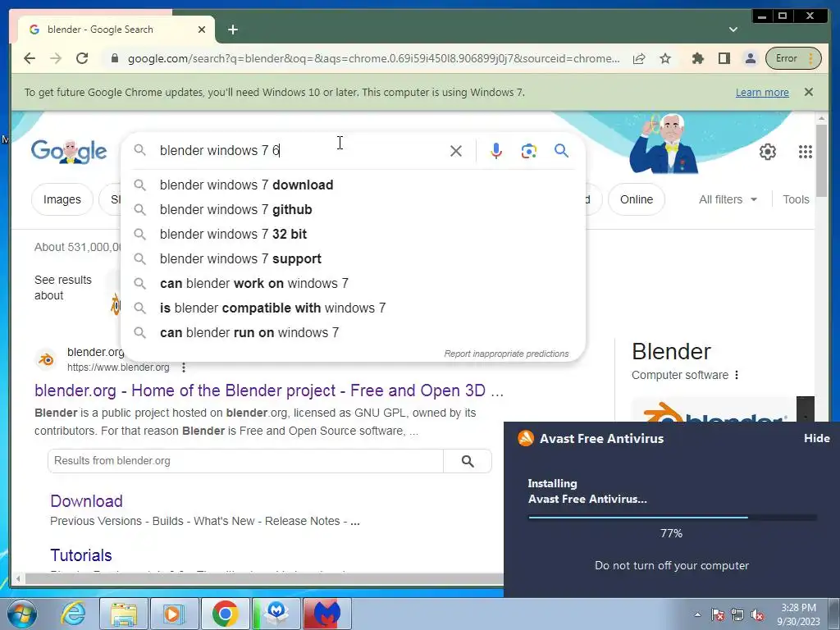Search within blender.org with magnifier
Screen dimensions: 840x630
pos(468,461)
